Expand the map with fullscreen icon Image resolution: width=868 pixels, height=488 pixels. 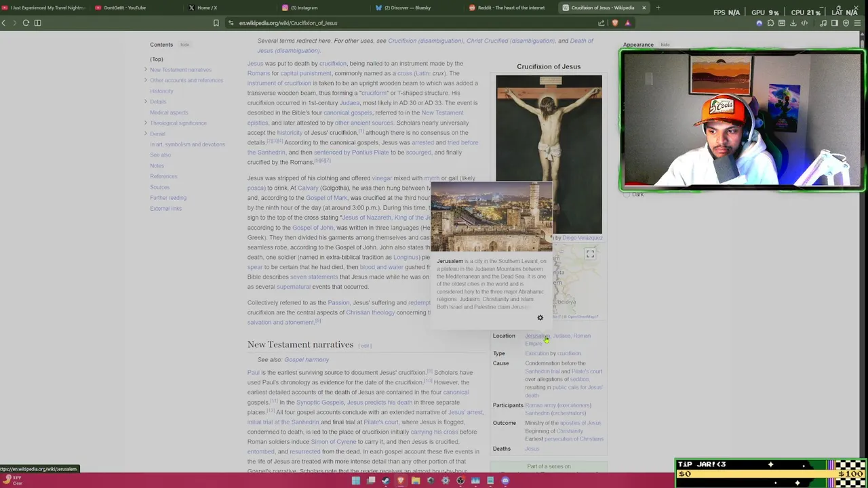pos(590,254)
